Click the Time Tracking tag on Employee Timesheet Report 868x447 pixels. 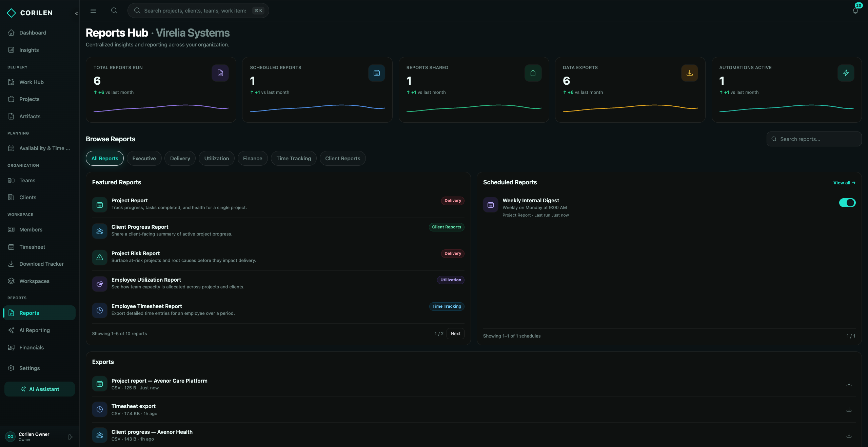click(447, 306)
